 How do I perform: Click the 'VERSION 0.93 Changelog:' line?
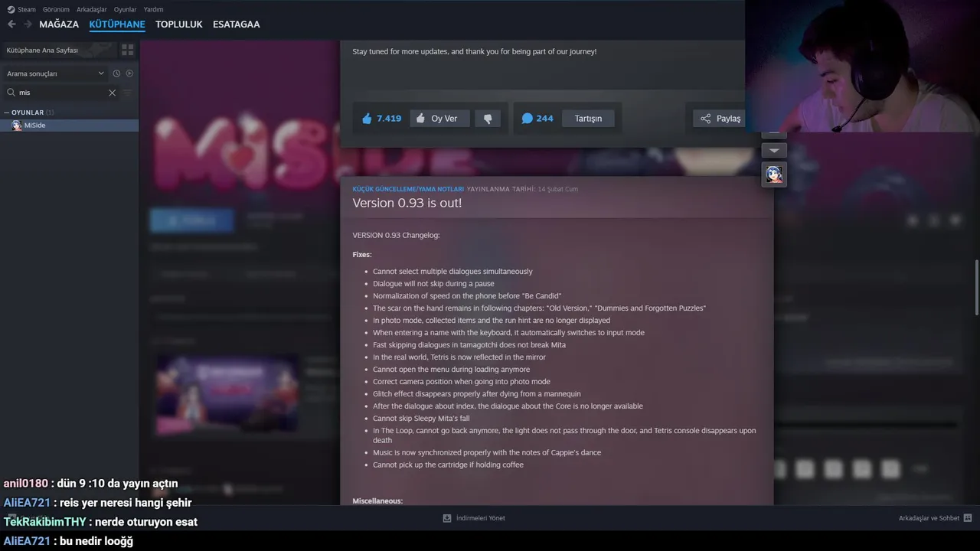pyautogui.click(x=396, y=235)
